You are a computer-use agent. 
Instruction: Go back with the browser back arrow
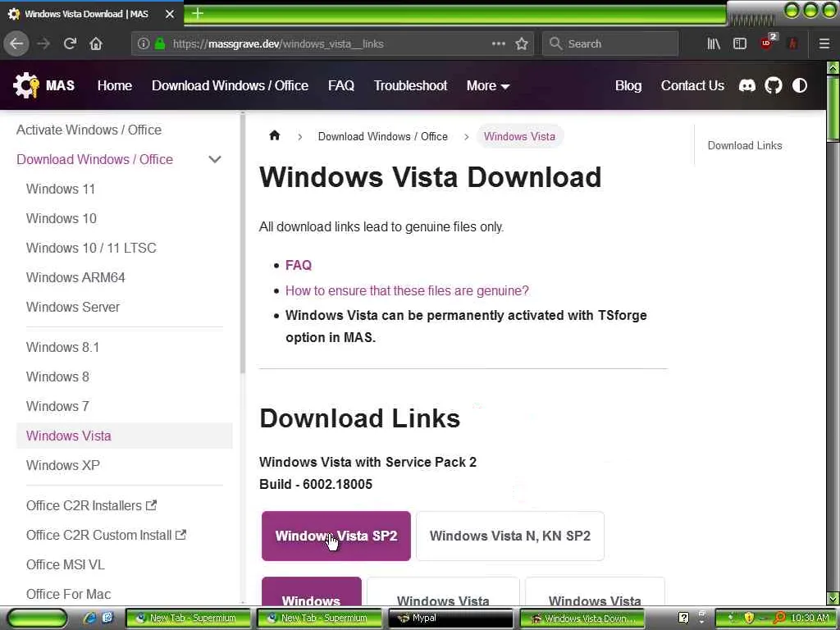coord(16,43)
